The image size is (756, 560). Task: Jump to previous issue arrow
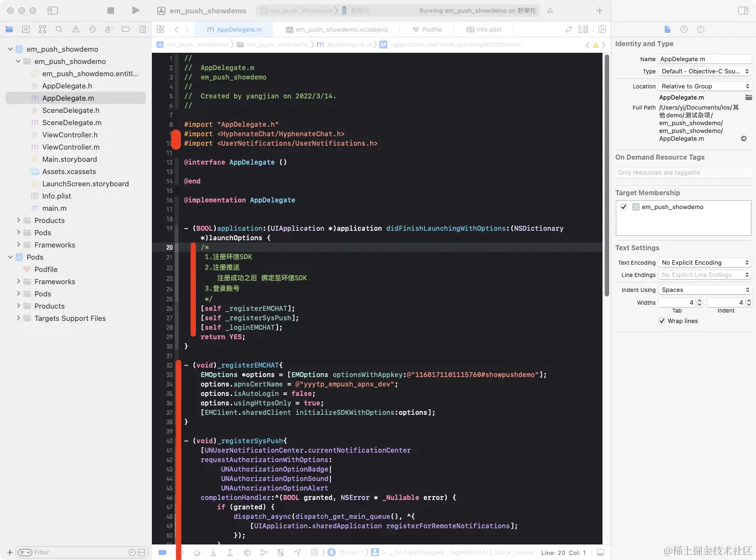click(x=587, y=45)
